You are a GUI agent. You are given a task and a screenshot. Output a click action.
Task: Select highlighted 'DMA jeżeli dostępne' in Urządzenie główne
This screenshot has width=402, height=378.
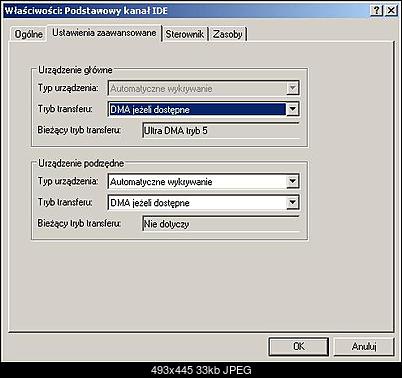[x=197, y=109]
